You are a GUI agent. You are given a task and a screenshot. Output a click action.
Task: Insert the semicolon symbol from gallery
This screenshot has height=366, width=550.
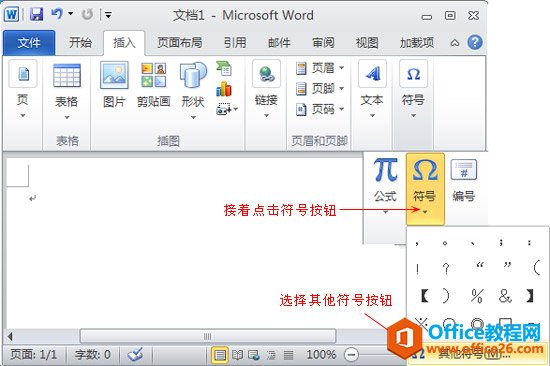[x=502, y=242]
